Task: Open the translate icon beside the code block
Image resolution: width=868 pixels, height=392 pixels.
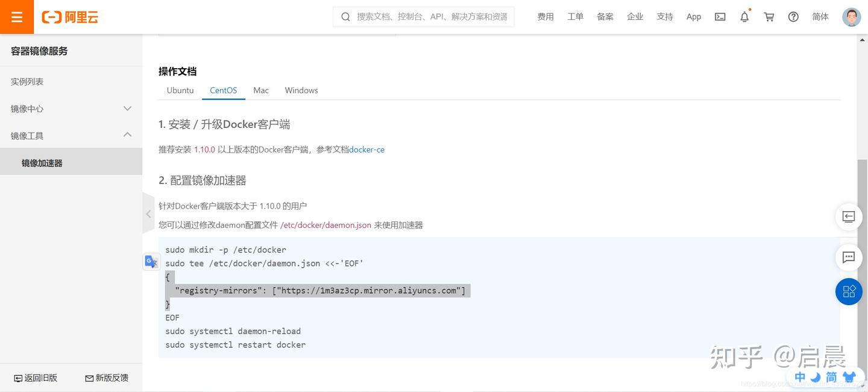Action: (151, 261)
